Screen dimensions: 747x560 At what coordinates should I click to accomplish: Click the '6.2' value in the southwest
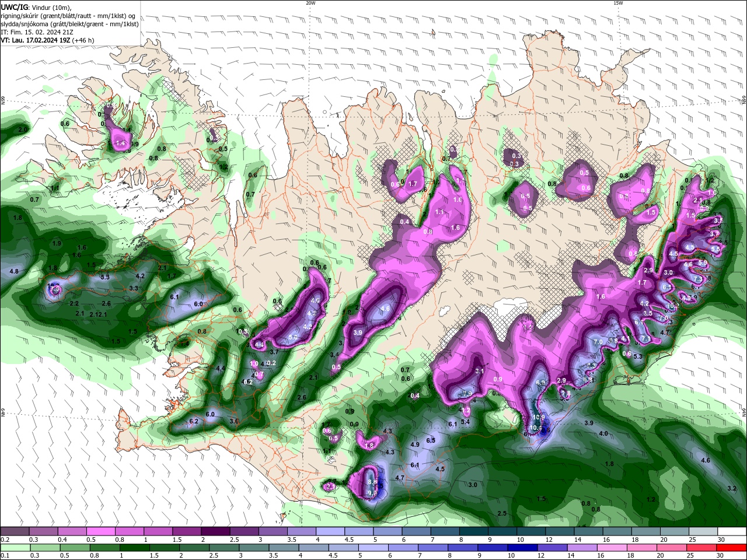click(x=194, y=421)
